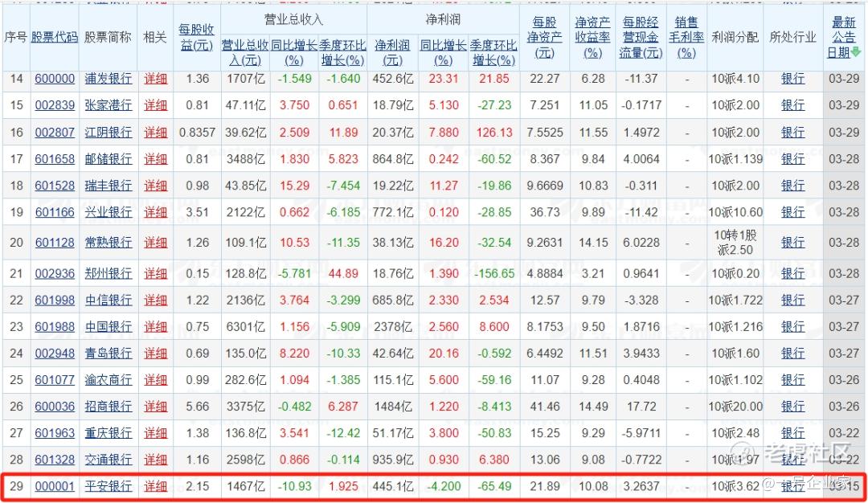Open 详细 link for 浦发银行
Image resolution: width=868 pixels, height=503 pixels.
pos(155,79)
